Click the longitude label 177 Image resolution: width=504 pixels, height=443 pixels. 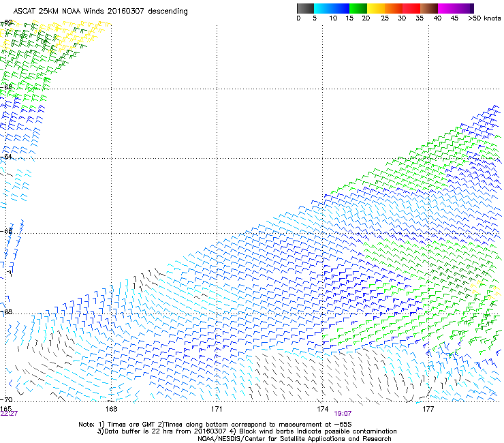(428, 409)
